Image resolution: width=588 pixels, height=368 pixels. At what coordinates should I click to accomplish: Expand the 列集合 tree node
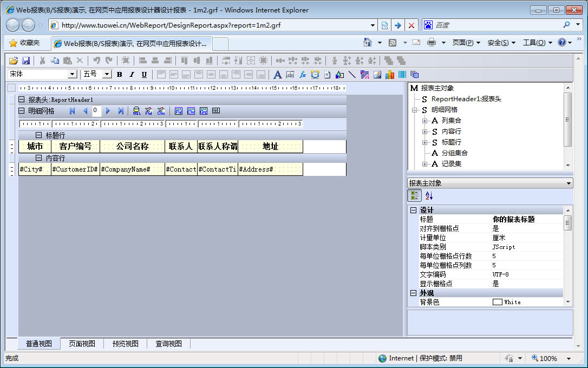click(x=425, y=121)
